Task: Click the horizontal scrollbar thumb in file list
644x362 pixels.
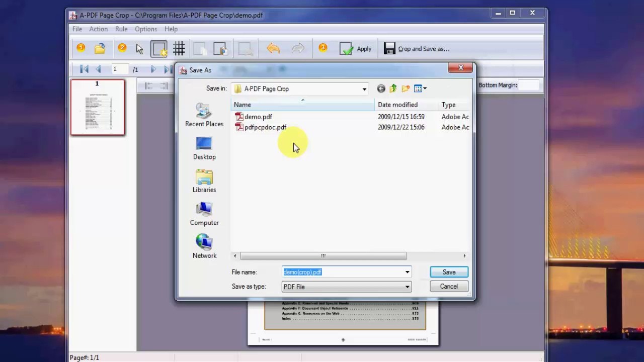Action: (323, 256)
